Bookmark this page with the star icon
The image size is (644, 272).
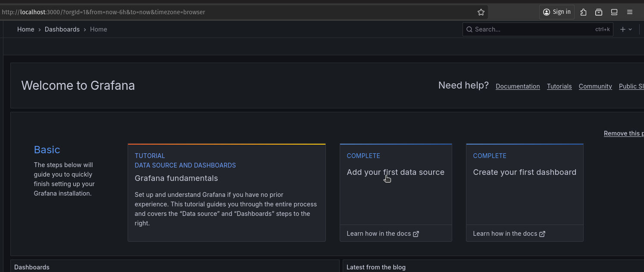[481, 12]
